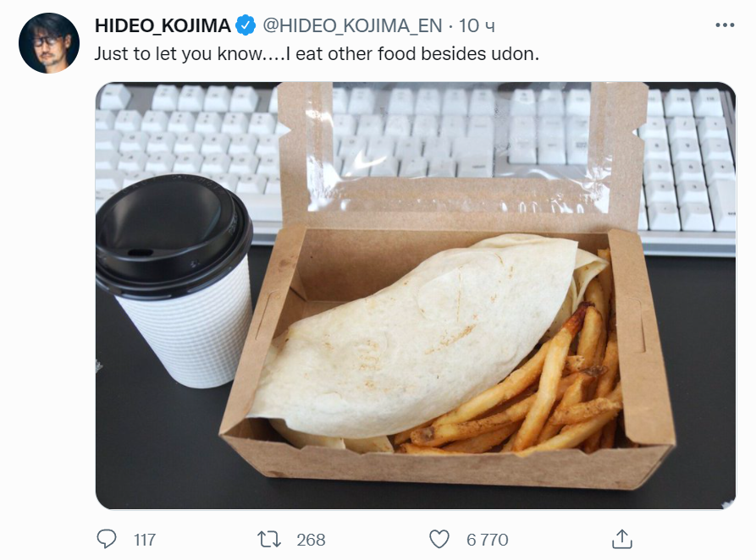
Task: Share the tweet via upload arrow icon
Action: click(x=622, y=540)
